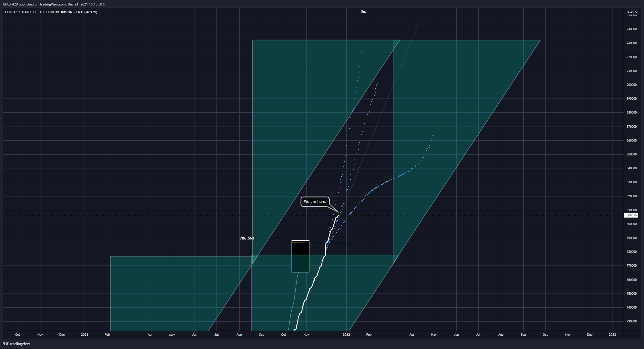Click the 940000 price axis label
644x349 pixels.
coord(631,29)
